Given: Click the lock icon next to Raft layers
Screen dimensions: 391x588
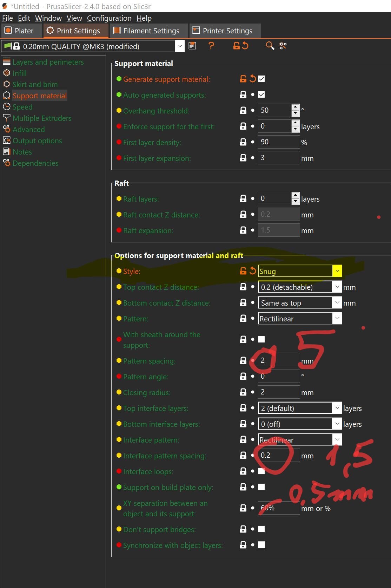Looking at the screenshot, I should click(x=243, y=199).
